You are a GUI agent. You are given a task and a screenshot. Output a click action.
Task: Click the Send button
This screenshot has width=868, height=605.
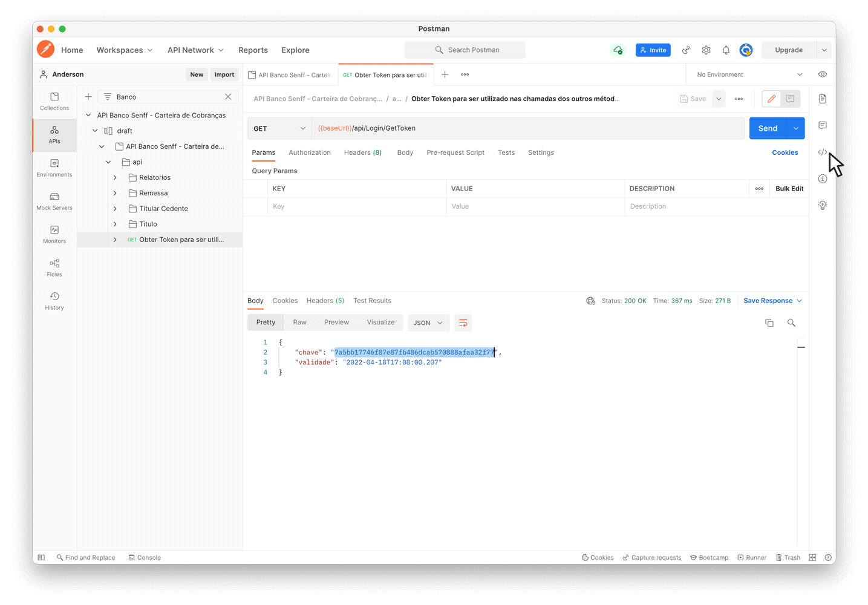[768, 128]
